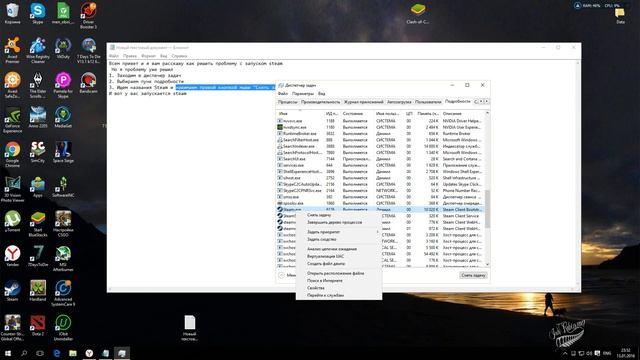Open the Steam desktop shortcut
Viewport: 640px width, 360px height.
[x=12, y=291]
